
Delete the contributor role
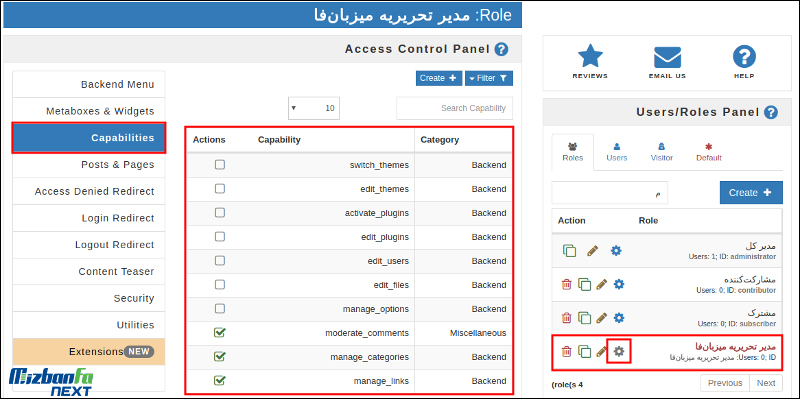(x=566, y=284)
